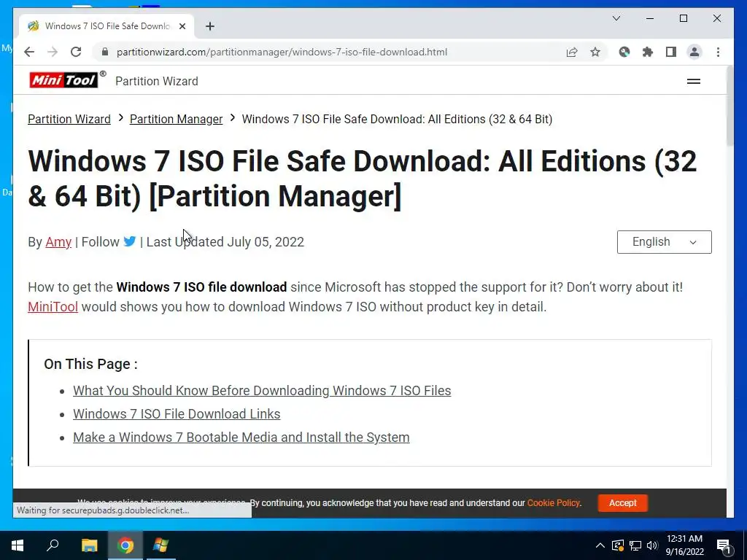This screenshot has height=560, width=747.
Task: Open Chrome's three-dot menu
Action: click(x=718, y=52)
